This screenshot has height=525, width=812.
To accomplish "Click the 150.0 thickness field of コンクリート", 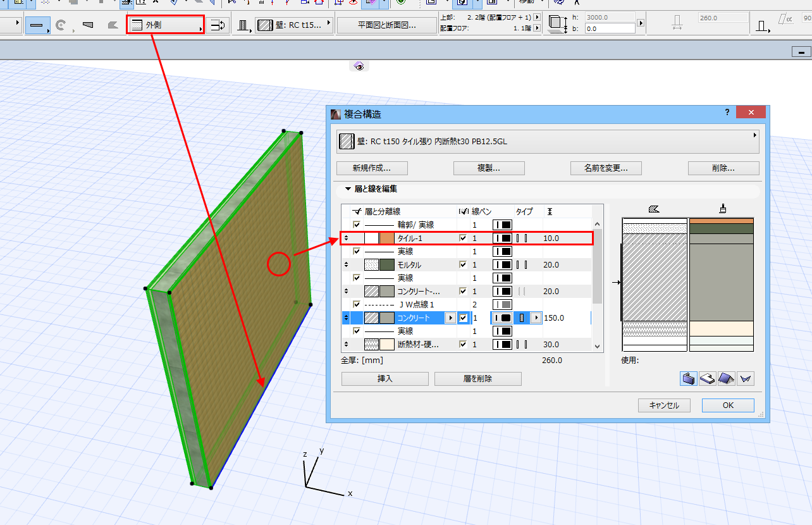I will tap(567, 318).
